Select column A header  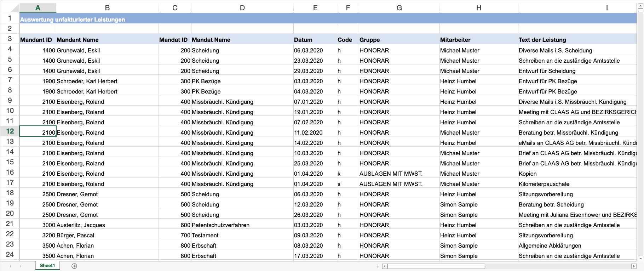(x=38, y=8)
